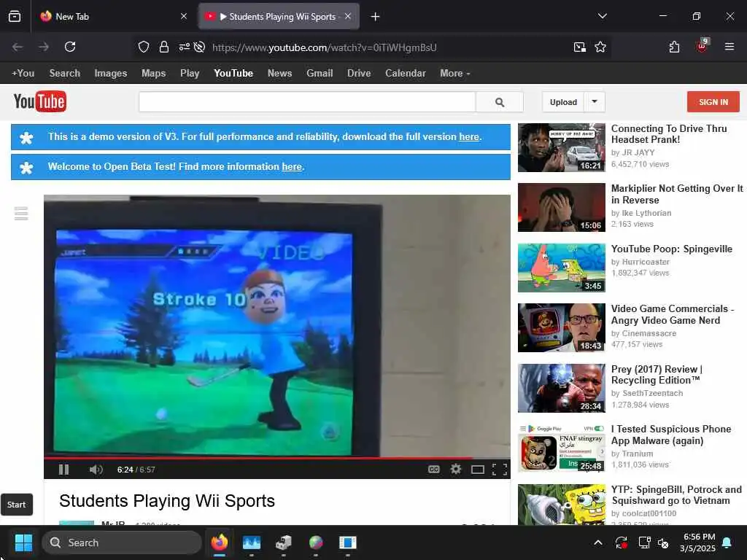Bookmark this page with the star icon
The width and height of the screenshot is (747, 560).
click(600, 47)
